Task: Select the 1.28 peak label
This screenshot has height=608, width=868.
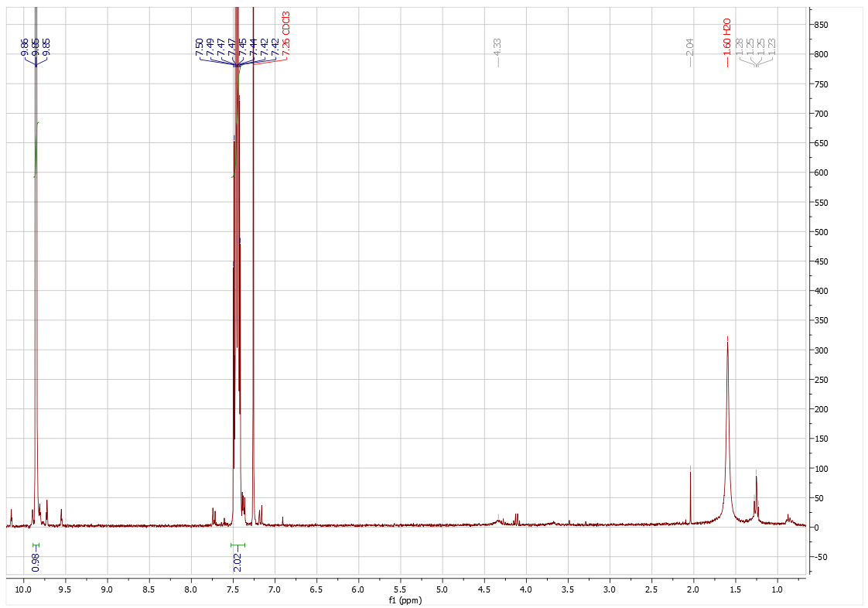Action: pyautogui.click(x=739, y=47)
